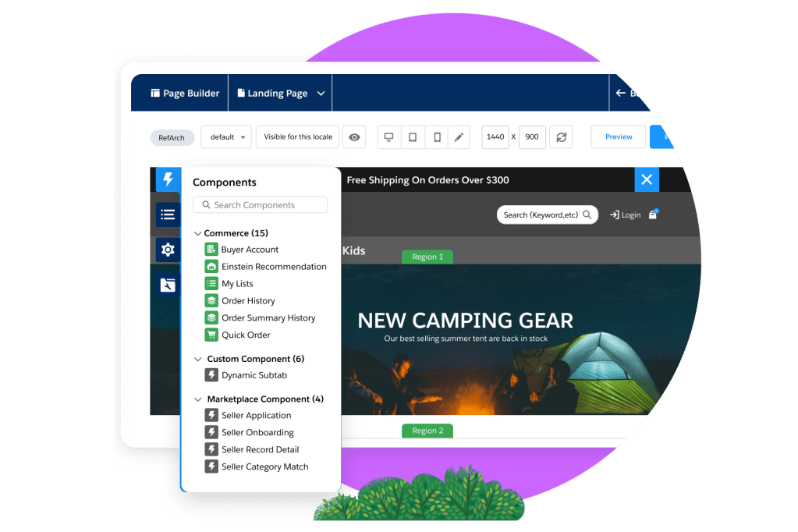The image size is (798, 532).
Task: Select the Seller Onboarding component label
Action: (x=257, y=432)
